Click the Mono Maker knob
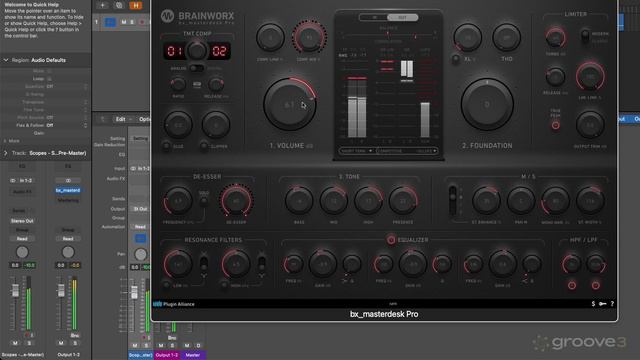The width and height of the screenshot is (640, 360). pos(555,201)
